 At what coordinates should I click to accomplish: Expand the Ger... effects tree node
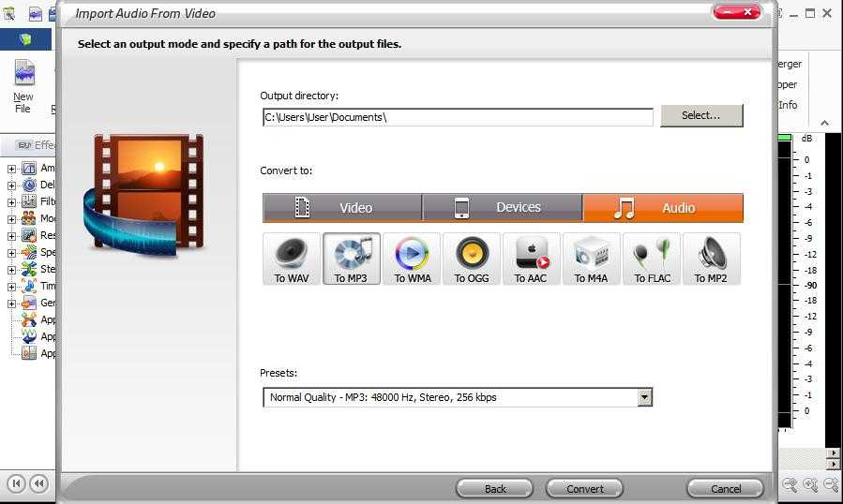[11, 304]
